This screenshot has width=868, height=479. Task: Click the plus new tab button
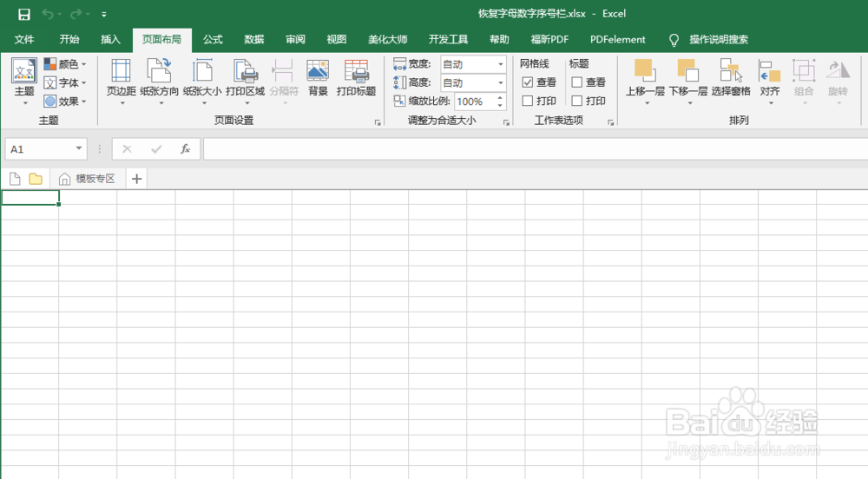tap(137, 179)
